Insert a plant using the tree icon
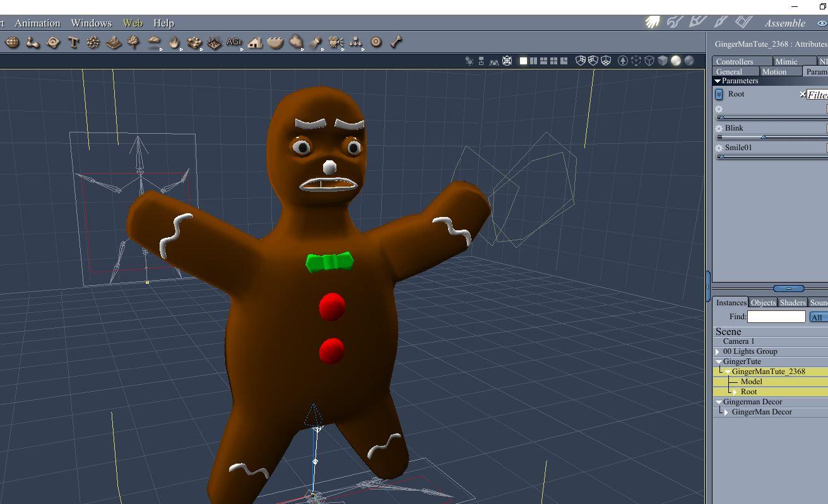This screenshot has height=504, width=828. 133,42
